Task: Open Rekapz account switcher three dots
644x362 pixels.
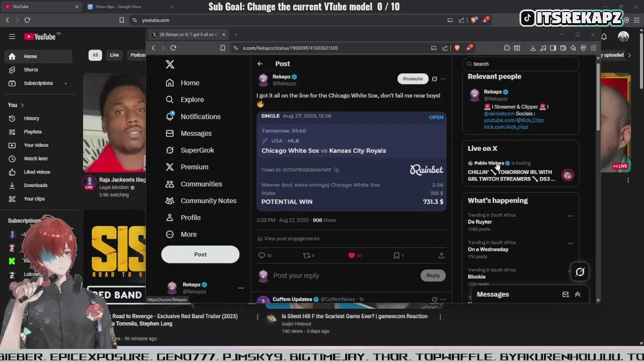Action: tap(240, 288)
